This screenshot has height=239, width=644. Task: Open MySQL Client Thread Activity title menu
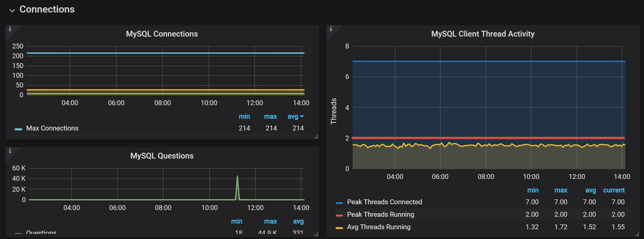[x=483, y=34]
